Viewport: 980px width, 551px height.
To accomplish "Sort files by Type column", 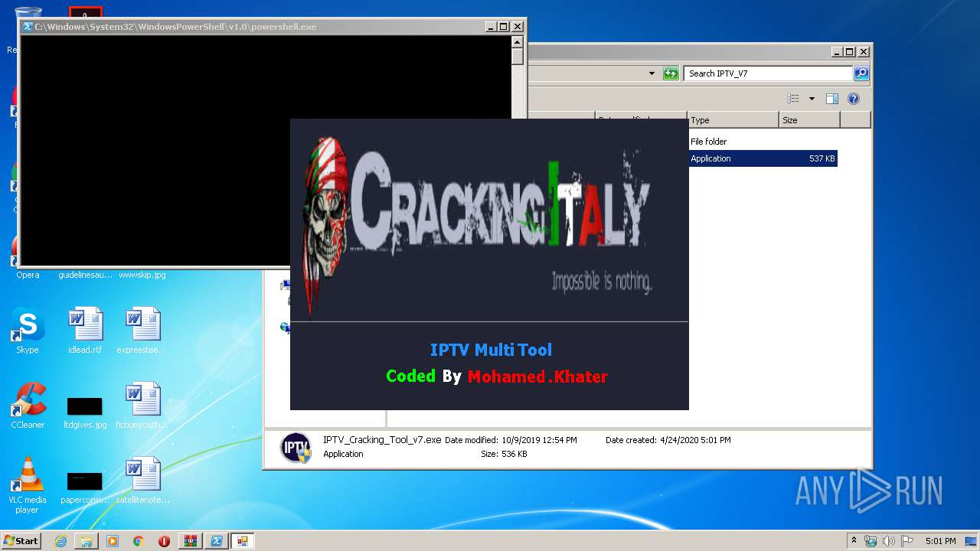I will pyautogui.click(x=733, y=120).
